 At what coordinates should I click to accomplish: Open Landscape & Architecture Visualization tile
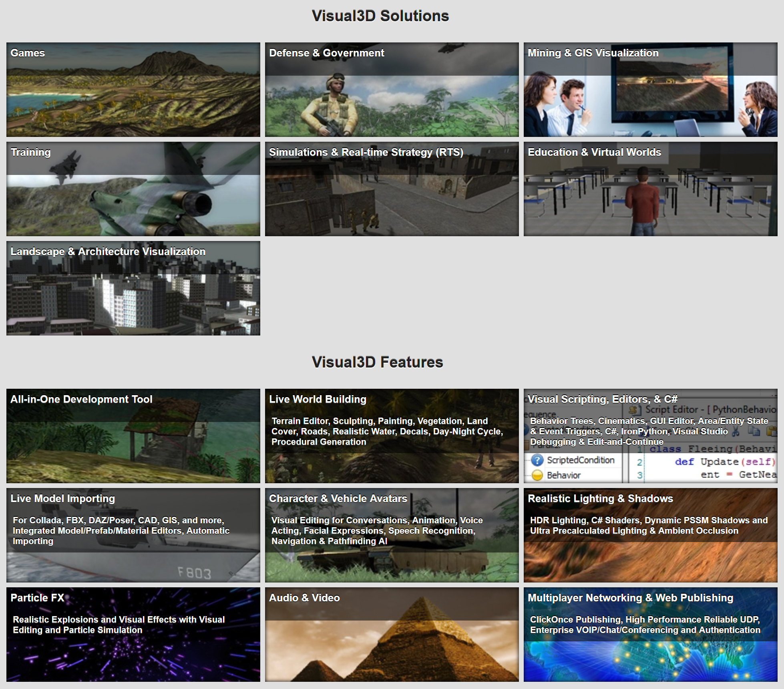click(x=133, y=288)
